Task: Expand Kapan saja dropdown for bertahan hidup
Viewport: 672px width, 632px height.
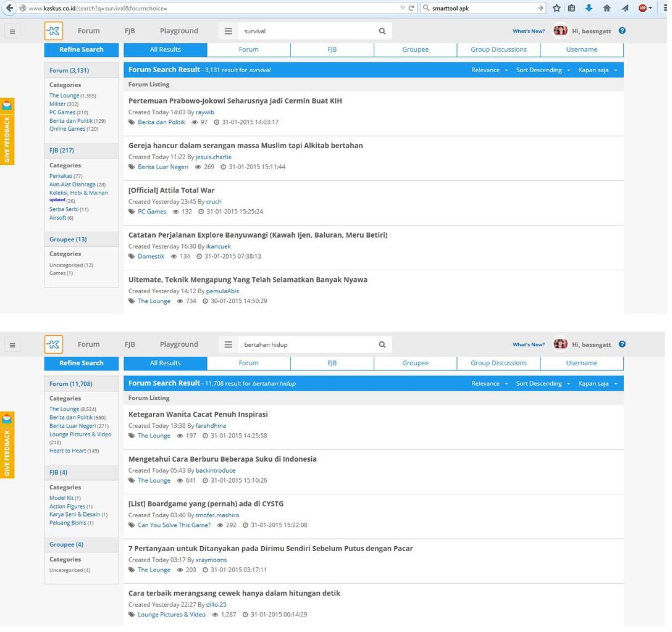Action: (x=597, y=383)
